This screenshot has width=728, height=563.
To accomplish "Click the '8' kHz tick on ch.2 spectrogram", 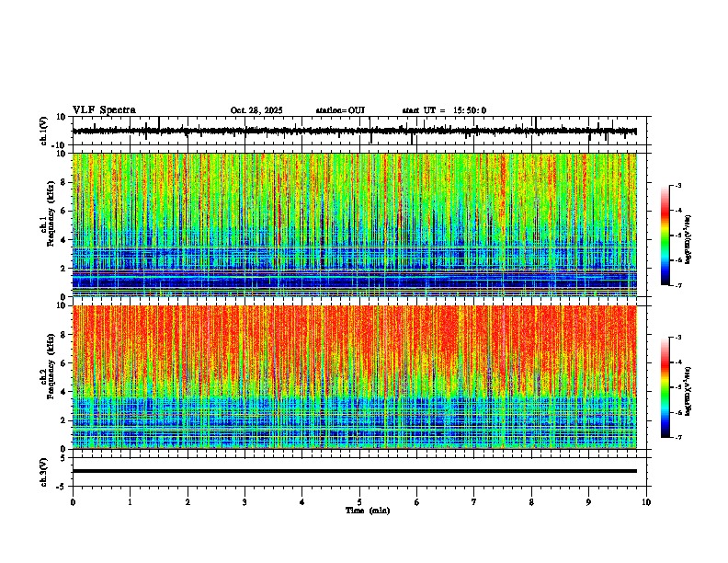I will coord(64,335).
